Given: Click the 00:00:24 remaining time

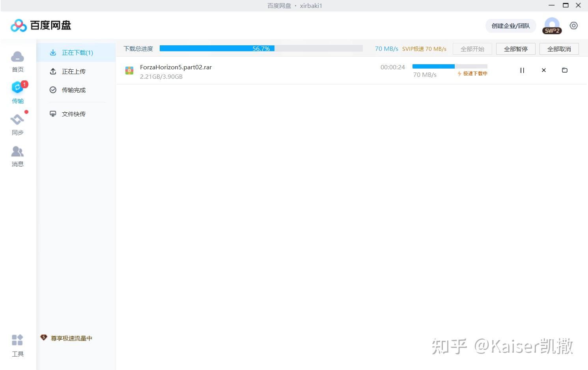Looking at the screenshot, I should 393,67.
